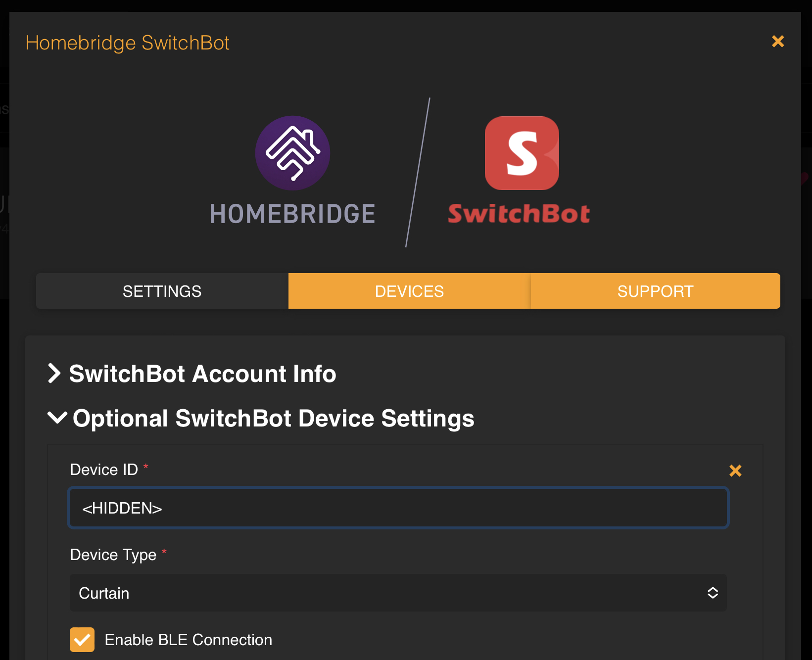
Task: Click the Homebridge logo icon
Action: click(x=292, y=153)
